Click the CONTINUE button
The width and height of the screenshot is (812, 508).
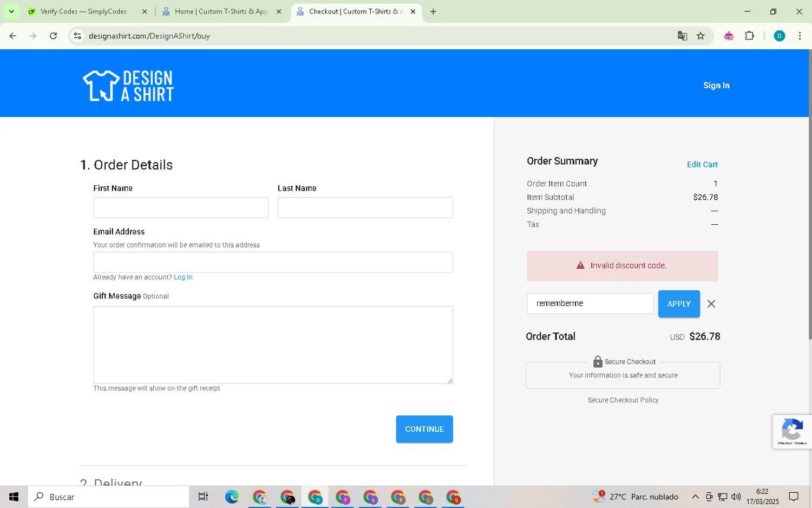pyautogui.click(x=424, y=429)
